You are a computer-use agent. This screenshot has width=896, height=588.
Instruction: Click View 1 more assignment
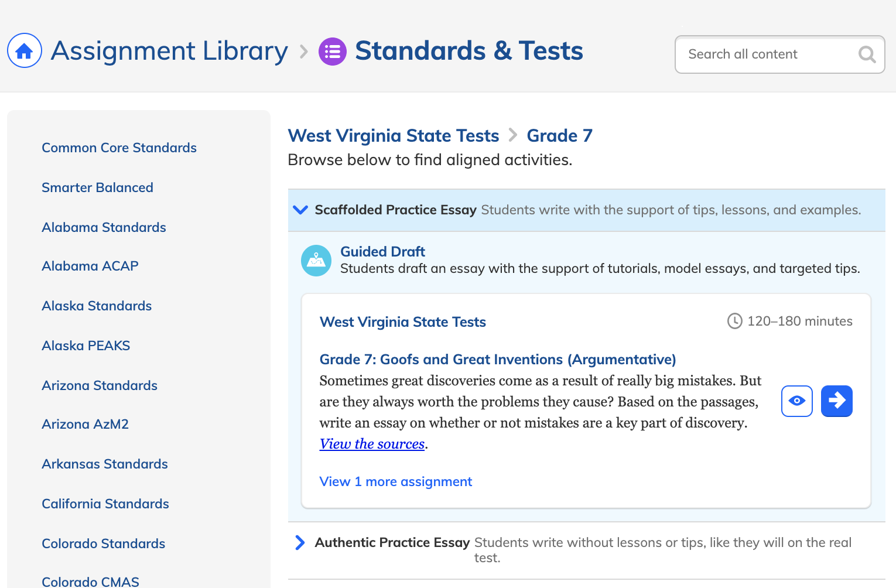pyautogui.click(x=396, y=481)
